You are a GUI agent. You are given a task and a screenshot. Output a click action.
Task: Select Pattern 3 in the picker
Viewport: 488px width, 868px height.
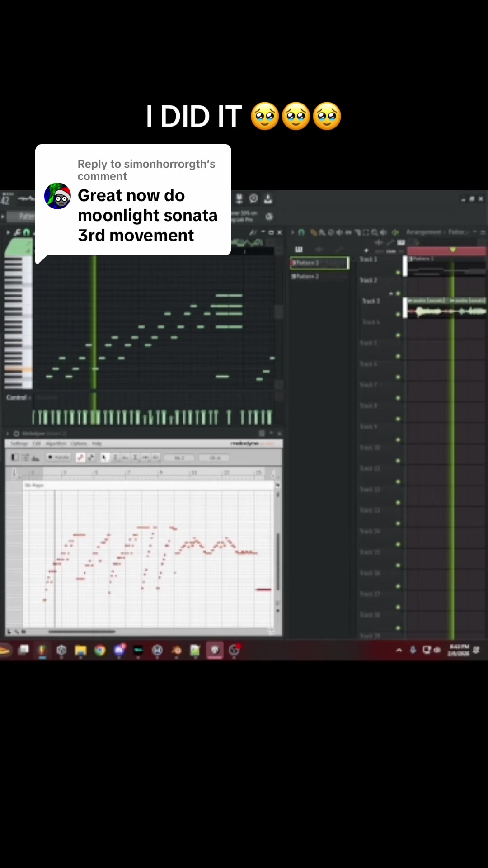coord(319,263)
